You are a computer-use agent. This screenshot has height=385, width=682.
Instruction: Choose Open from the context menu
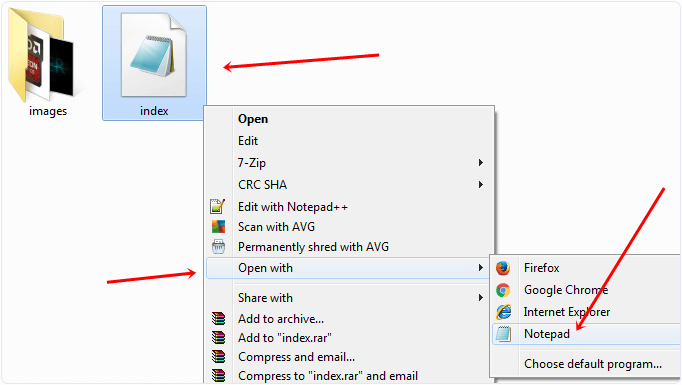click(x=253, y=119)
